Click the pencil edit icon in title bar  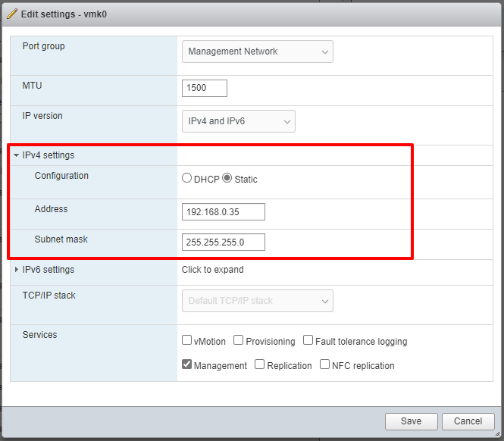(x=11, y=13)
